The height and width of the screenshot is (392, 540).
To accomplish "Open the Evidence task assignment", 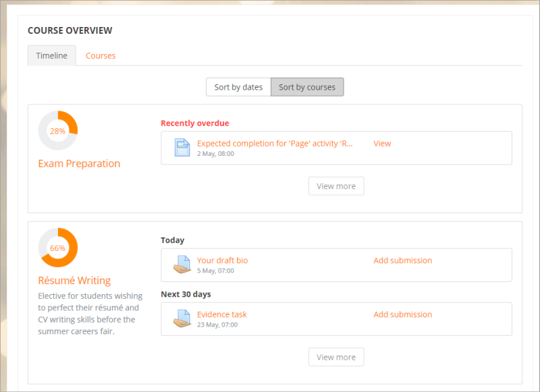I will (221, 314).
